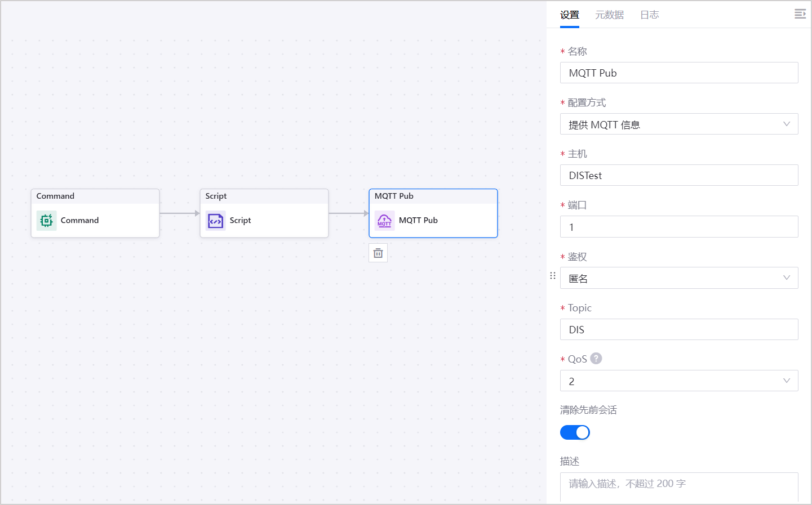Click the QoS help question mark icon
The height and width of the screenshot is (505, 812).
596,359
